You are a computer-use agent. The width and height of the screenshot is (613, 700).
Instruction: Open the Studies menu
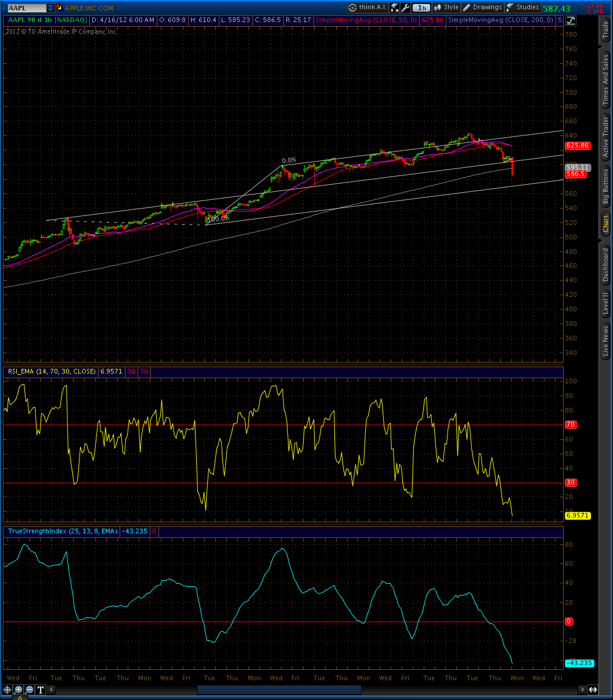click(523, 8)
